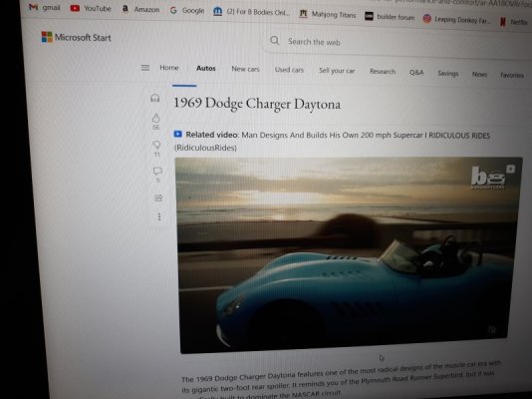532x399 pixels.
Task: Open the Amazon bookmark
Action: point(140,9)
